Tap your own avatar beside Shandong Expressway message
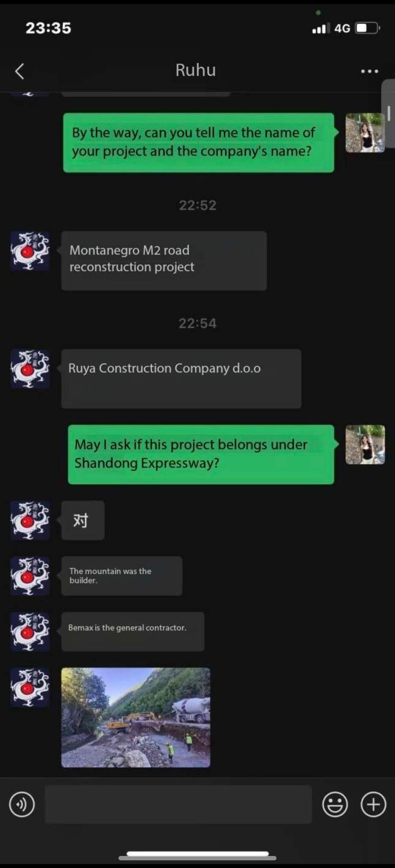The image size is (395, 868). point(365,445)
